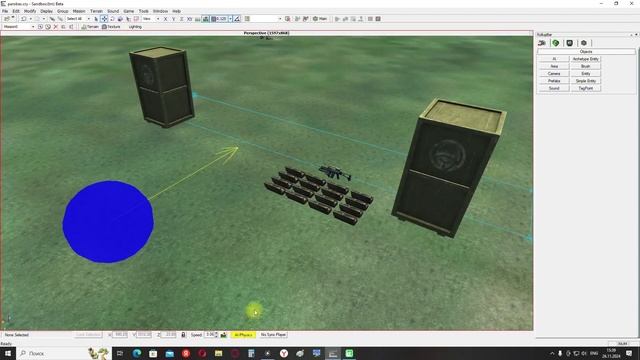Click the Z coordinate input field

[x=169, y=335]
